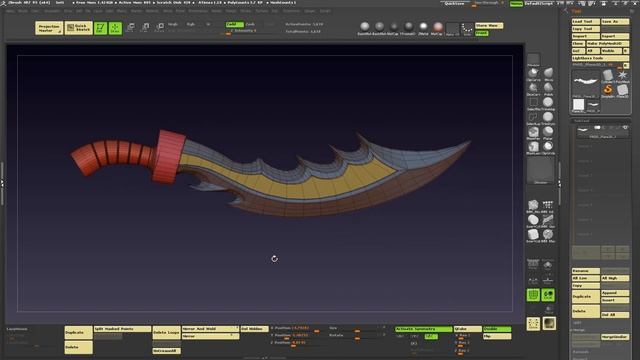Hide the subtool using its eye icon
The width and height of the screenshot is (640, 360).
click(x=625, y=128)
